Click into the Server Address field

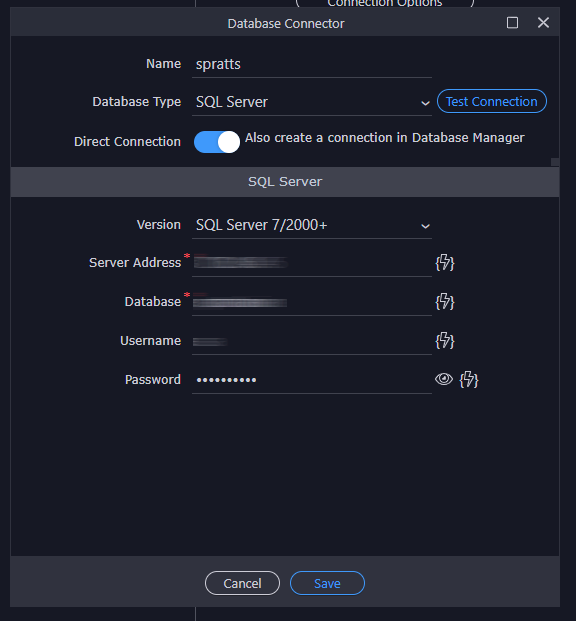tap(312, 263)
